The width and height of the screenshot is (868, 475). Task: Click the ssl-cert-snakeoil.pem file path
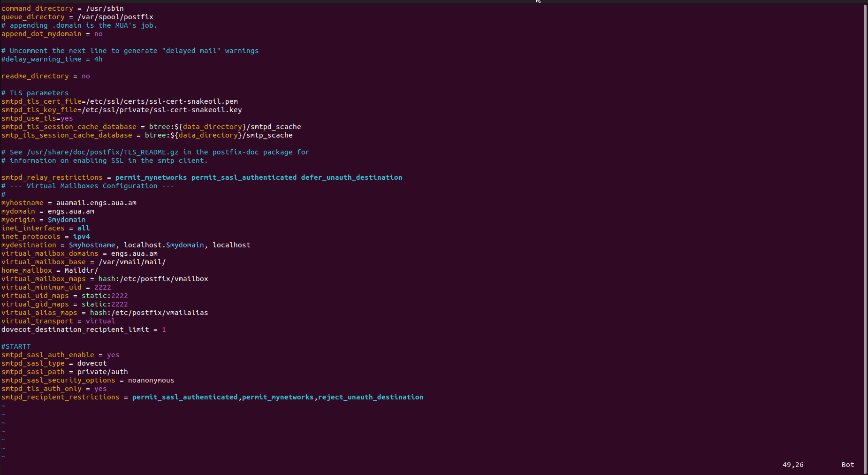(x=162, y=101)
